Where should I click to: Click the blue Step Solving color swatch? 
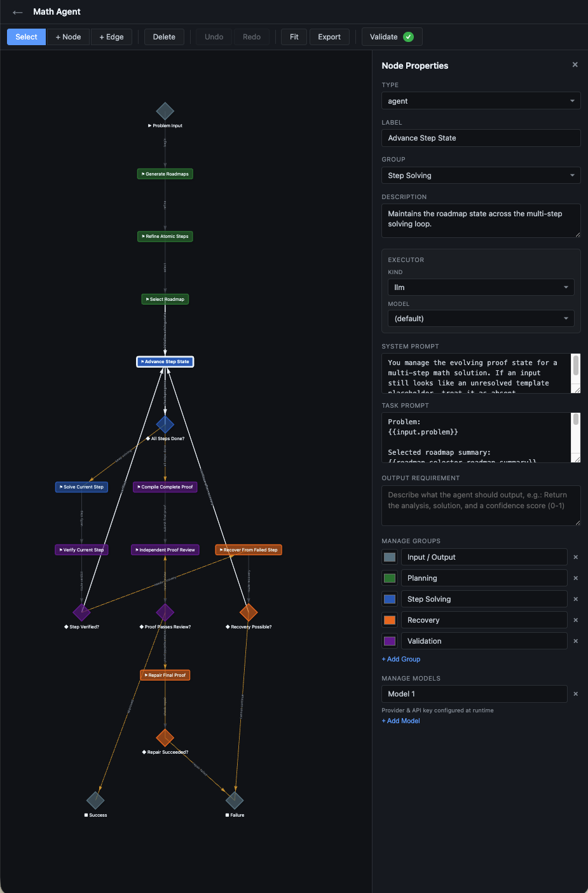coord(390,599)
